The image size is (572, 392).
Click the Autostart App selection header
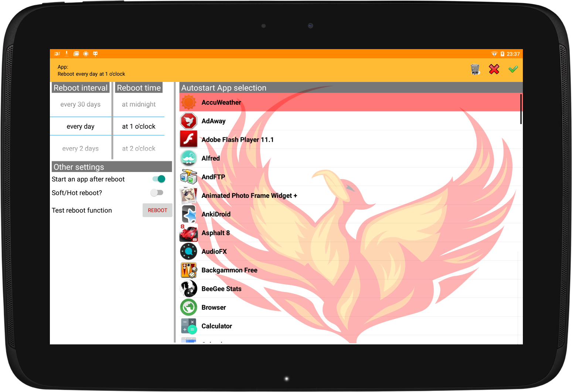coord(351,88)
